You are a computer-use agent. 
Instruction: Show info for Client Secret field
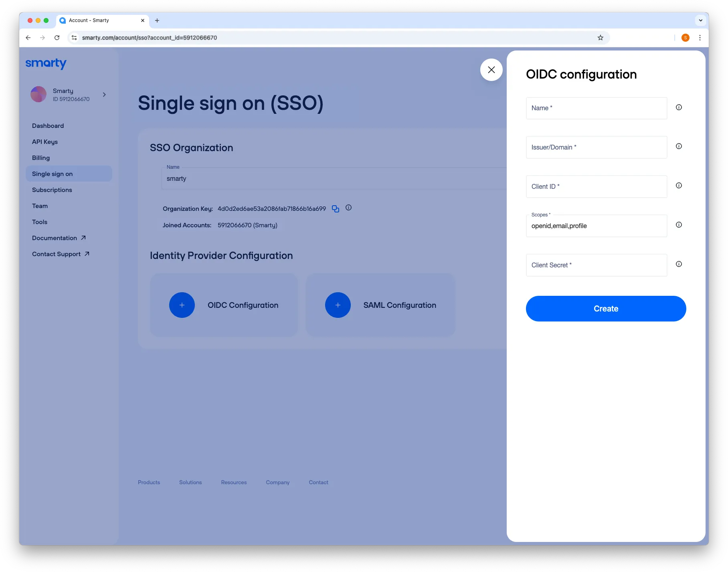click(679, 264)
